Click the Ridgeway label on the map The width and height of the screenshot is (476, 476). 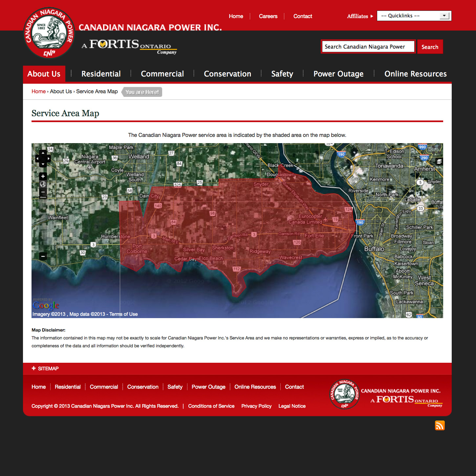pos(260,251)
